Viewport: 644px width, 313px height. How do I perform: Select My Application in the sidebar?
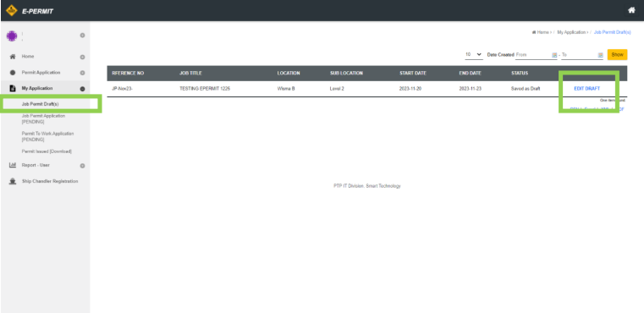pos(37,88)
